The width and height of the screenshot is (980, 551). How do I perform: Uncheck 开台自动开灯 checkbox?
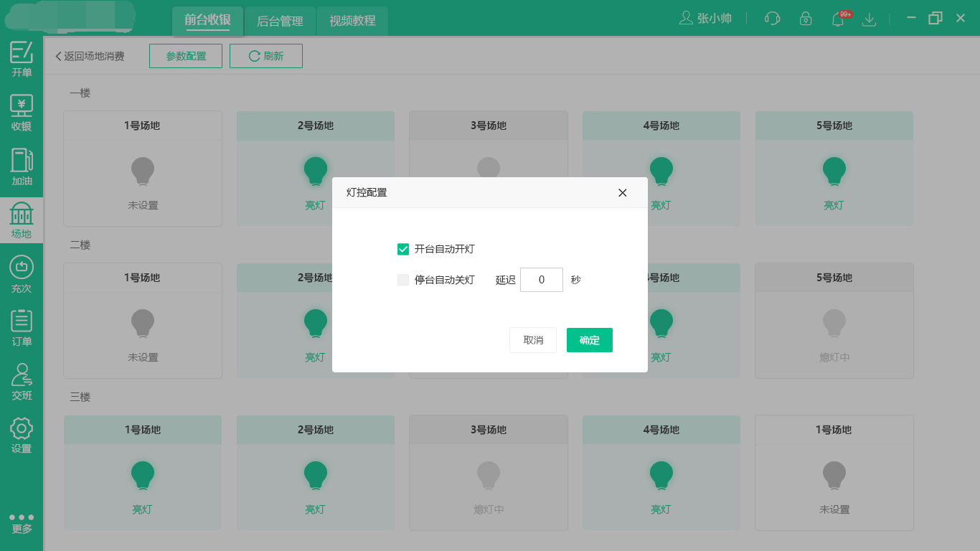pos(403,249)
